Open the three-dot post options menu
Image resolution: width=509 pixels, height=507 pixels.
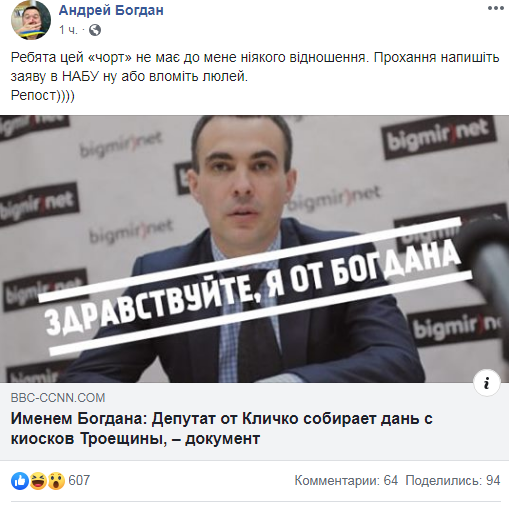click(495, 9)
